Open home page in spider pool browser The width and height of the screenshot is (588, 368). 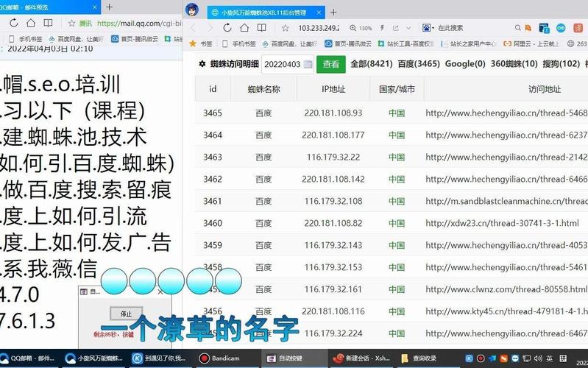tap(244, 28)
